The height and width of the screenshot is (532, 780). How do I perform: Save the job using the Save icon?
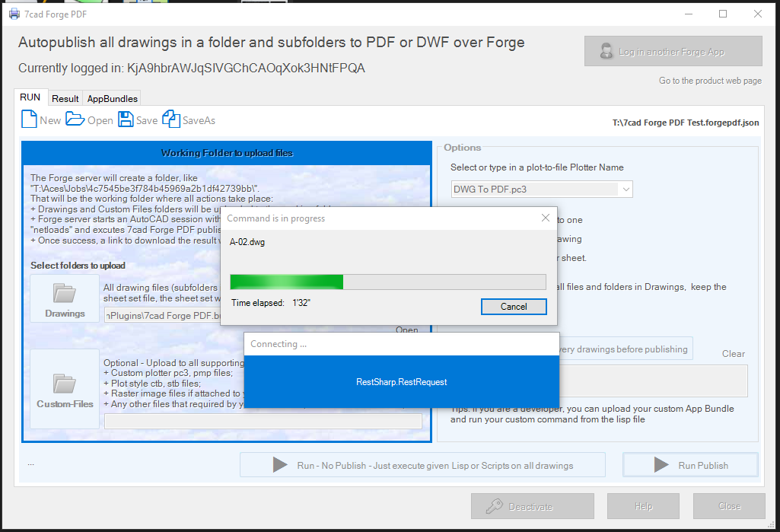coord(126,119)
